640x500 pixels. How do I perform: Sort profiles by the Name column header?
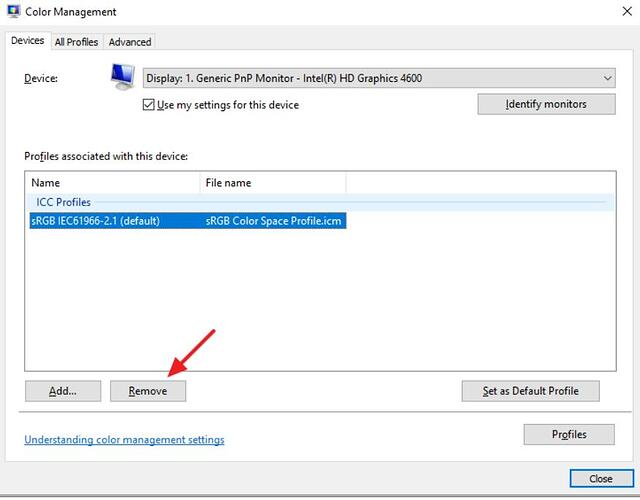(112, 183)
